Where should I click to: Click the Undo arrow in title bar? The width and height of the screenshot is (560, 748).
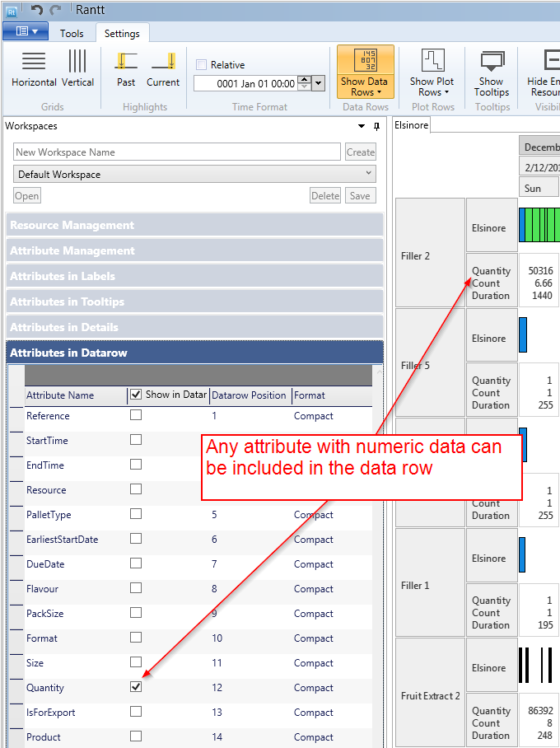[37, 11]
